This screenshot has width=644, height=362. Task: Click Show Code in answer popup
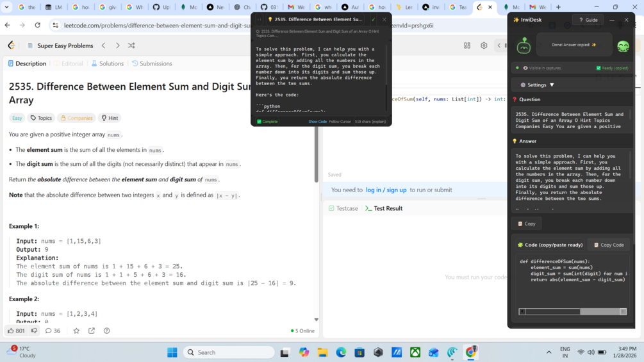[317, 122]
